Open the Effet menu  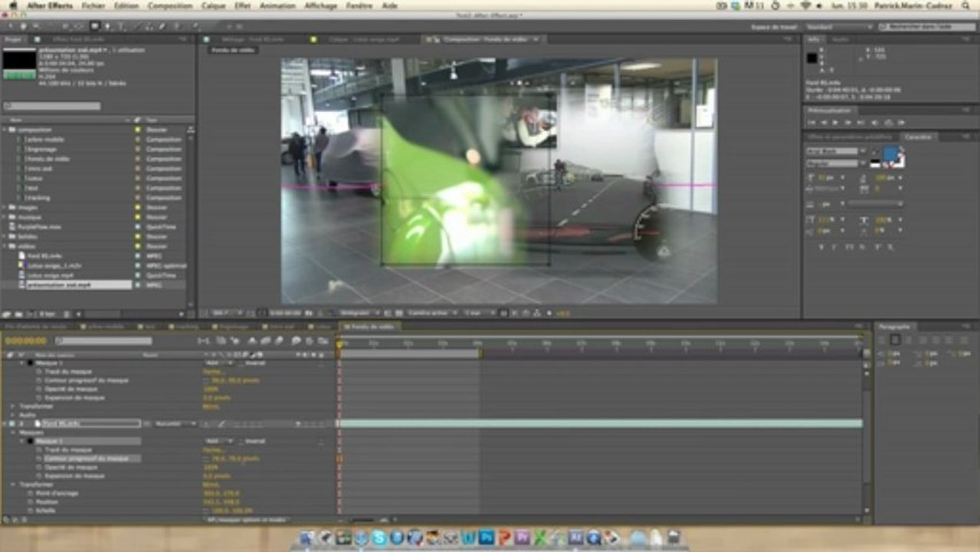242,5
